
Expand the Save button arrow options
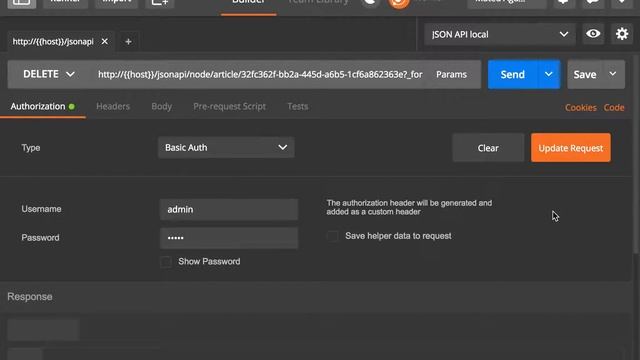point(613,74)
